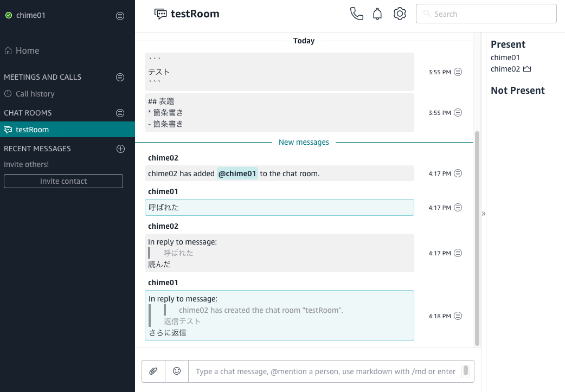Screen dimensions: 565x392
Task: Click the Invite contact button
Action: [63, 181]
